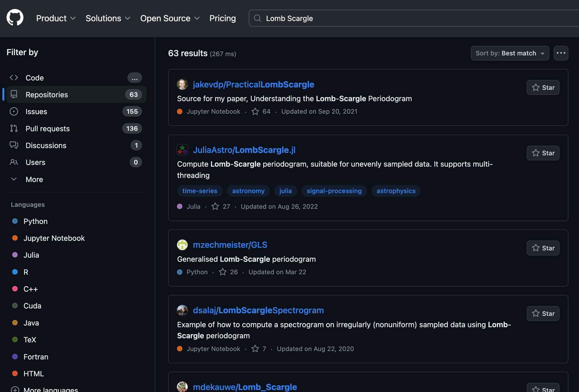
Task: Star the JuliaAstro/LombScargle.jl repository
Action: point(543,153)
